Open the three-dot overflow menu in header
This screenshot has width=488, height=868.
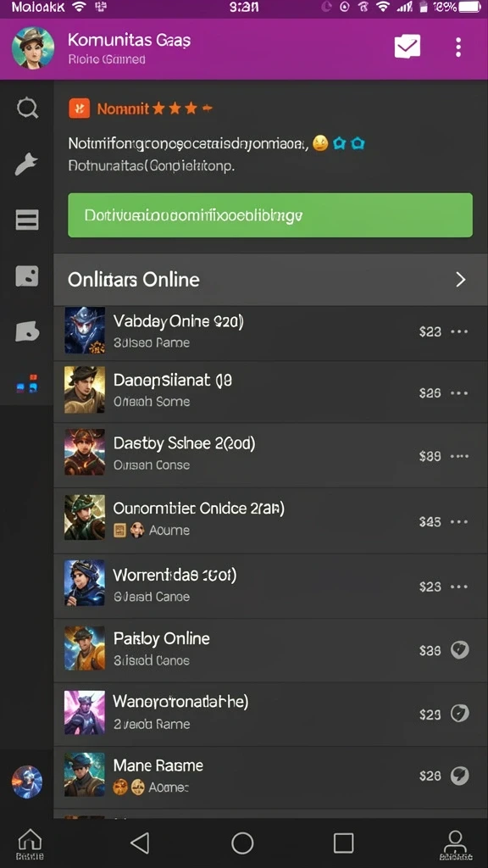point(458,47)
